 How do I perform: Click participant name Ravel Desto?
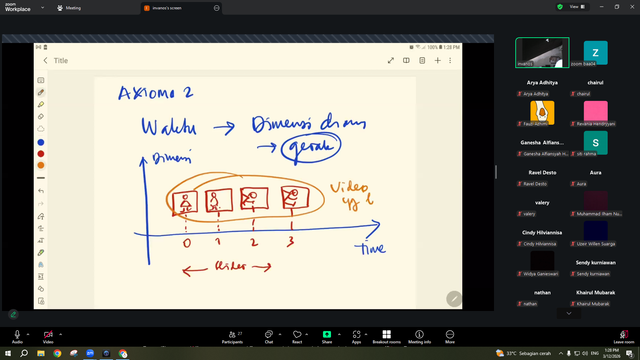542,173
